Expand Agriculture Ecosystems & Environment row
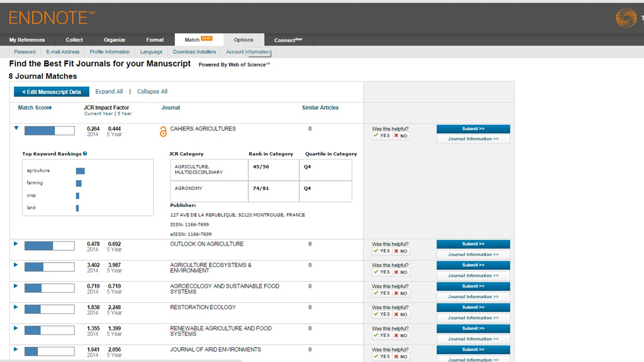The width and height of the screenshot is (644, 362). coord(16,265)
